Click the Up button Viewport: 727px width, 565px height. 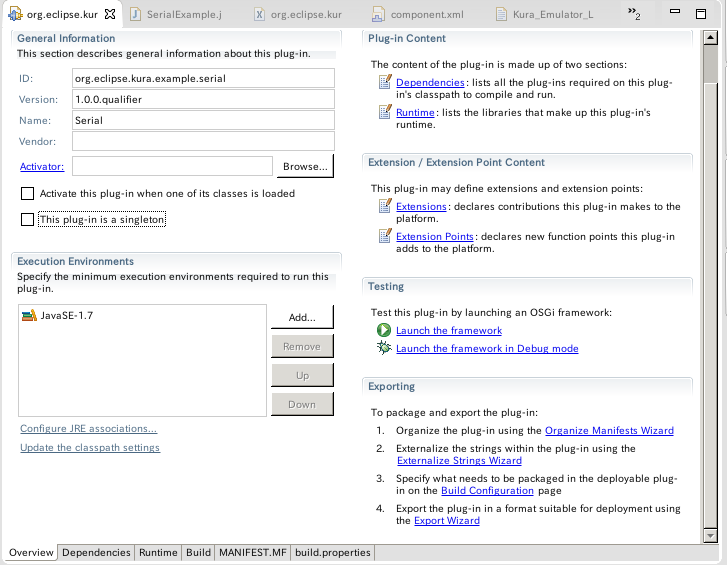click(x=302, y=375)
